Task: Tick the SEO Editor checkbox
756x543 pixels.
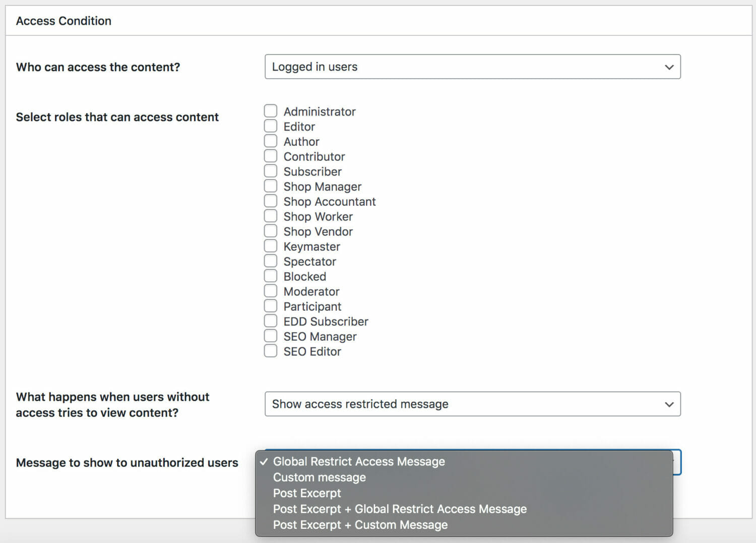Action: (271, 351)
